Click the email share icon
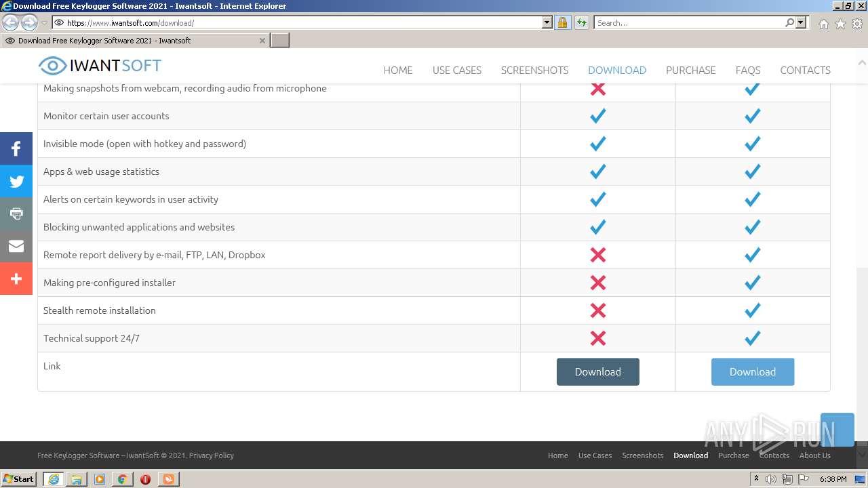The image size is (868, 488). coord(16,246)
